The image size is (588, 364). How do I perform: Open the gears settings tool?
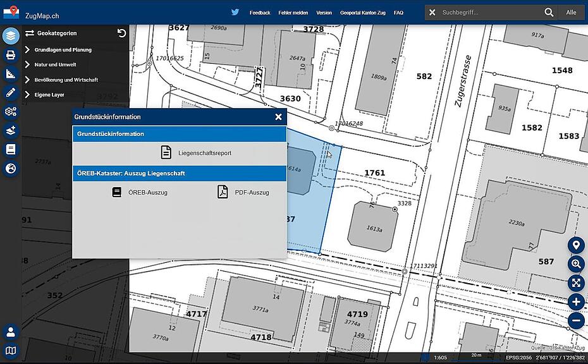(x=11, y=112)
